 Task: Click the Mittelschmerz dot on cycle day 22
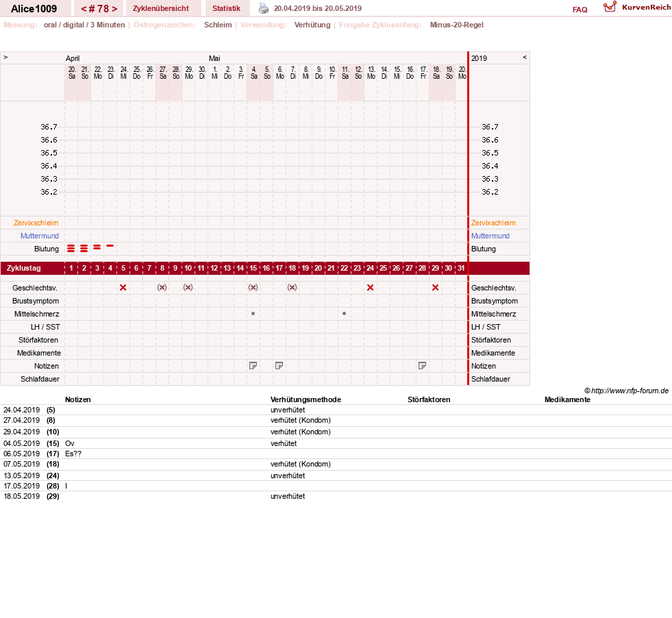pyautogui.click(x=344, y=314)
